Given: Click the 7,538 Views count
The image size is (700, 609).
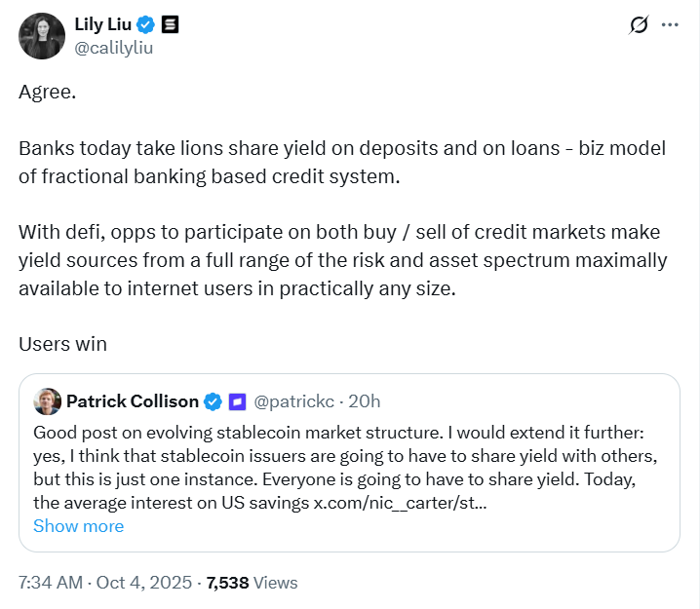Looking at the screenshot, I should pyautogui.click(x=250, y=583).
